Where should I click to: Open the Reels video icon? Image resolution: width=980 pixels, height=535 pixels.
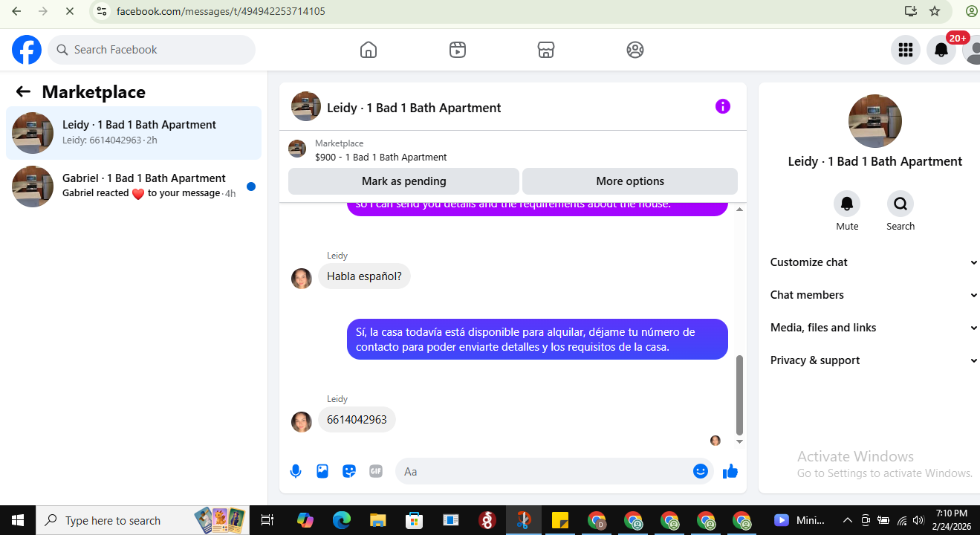tap(457, 50)
